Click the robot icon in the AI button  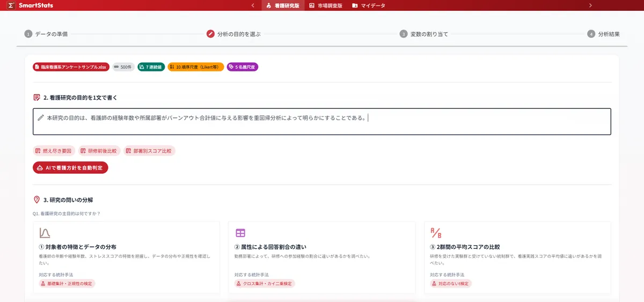tap(40, 168)
